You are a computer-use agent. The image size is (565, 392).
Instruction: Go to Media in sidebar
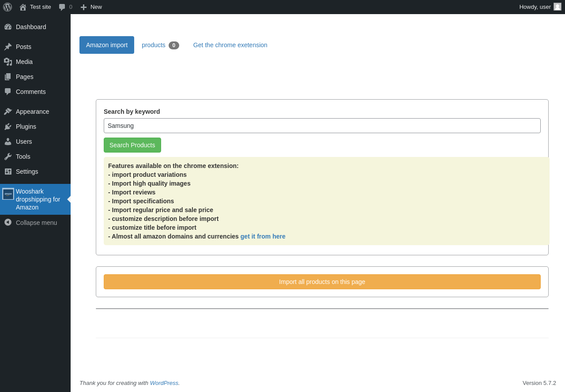tap(35, 62)
